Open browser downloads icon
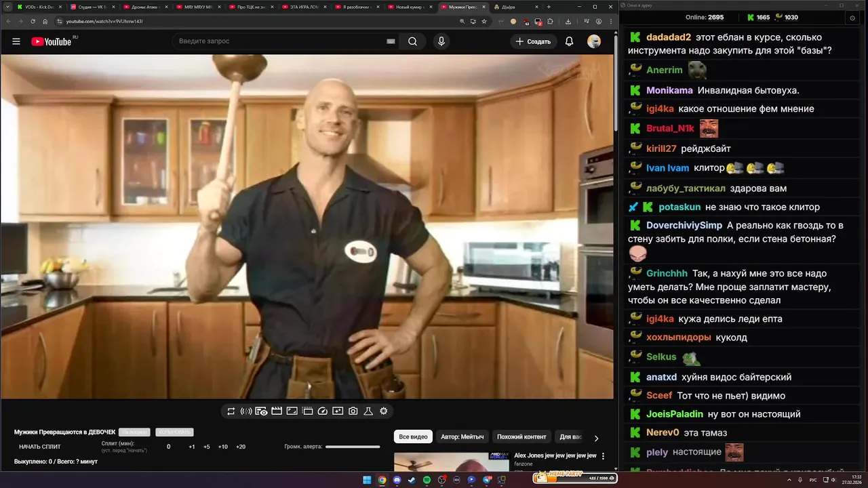Image resolution: width=868 pixels, height=488 pixels. click(568, 21)
